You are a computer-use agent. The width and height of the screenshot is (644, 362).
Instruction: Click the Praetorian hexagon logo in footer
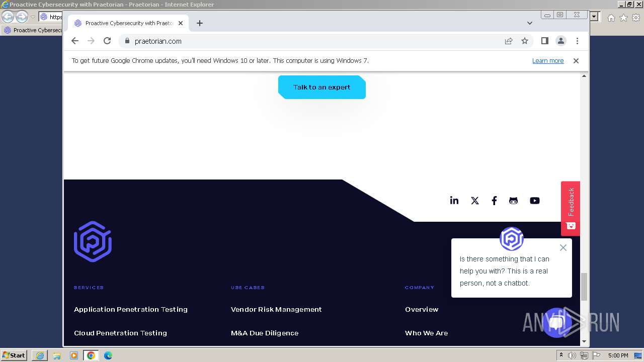(x=93, y=241)
